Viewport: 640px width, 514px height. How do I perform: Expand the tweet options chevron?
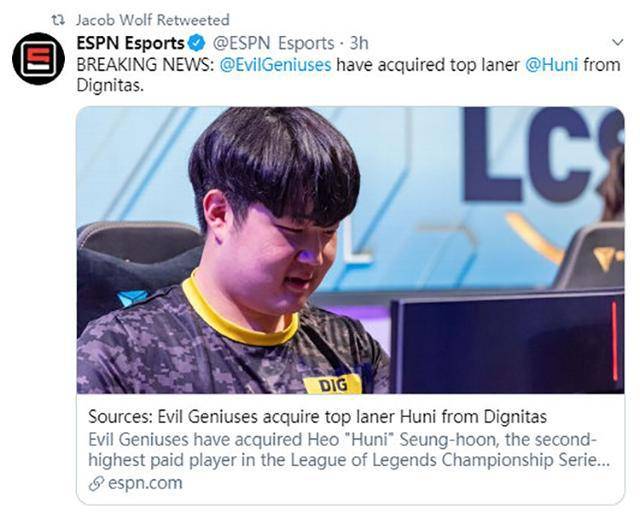pos(618,42)
